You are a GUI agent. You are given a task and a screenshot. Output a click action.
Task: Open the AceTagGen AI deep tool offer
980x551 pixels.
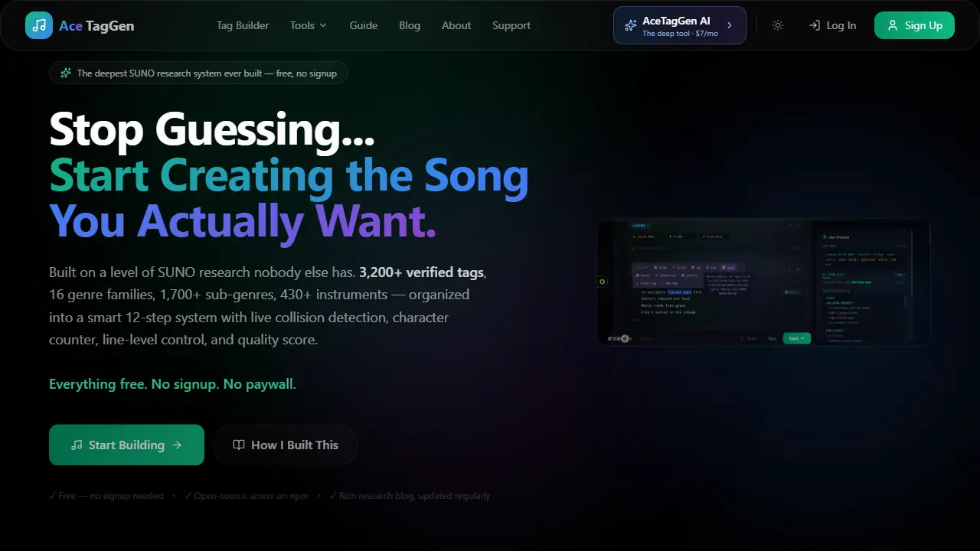pos(680,25)
